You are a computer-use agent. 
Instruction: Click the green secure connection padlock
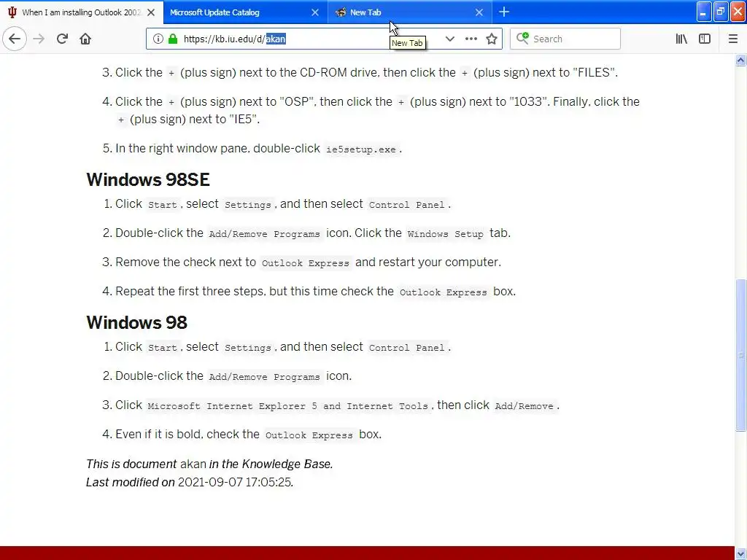tap(173, 39)
